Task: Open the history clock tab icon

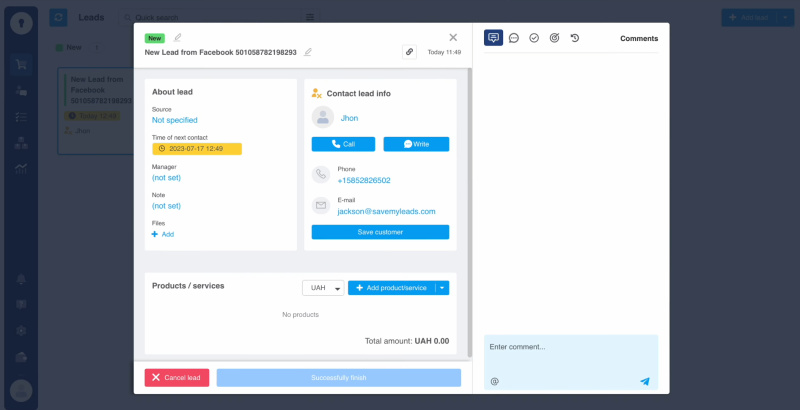Action: [x=575, y=38]
